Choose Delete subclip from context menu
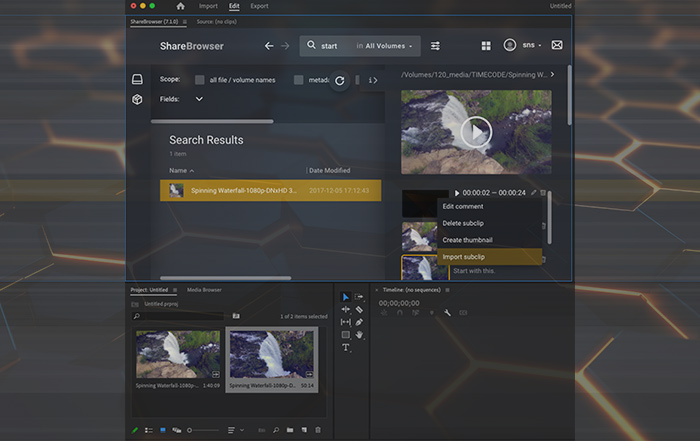The width and height of the screenshot is (700, 441). [x=489, y=223]
